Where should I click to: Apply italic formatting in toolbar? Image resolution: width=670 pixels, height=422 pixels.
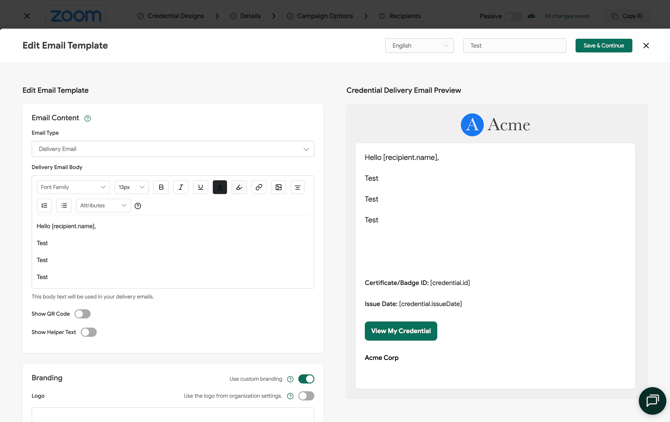point(181,187)
